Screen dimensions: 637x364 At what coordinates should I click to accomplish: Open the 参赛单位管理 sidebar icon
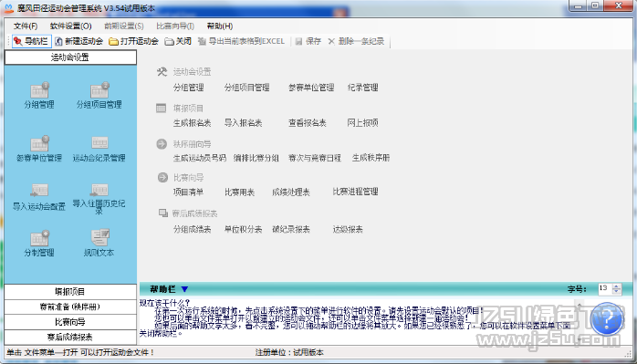39,149
